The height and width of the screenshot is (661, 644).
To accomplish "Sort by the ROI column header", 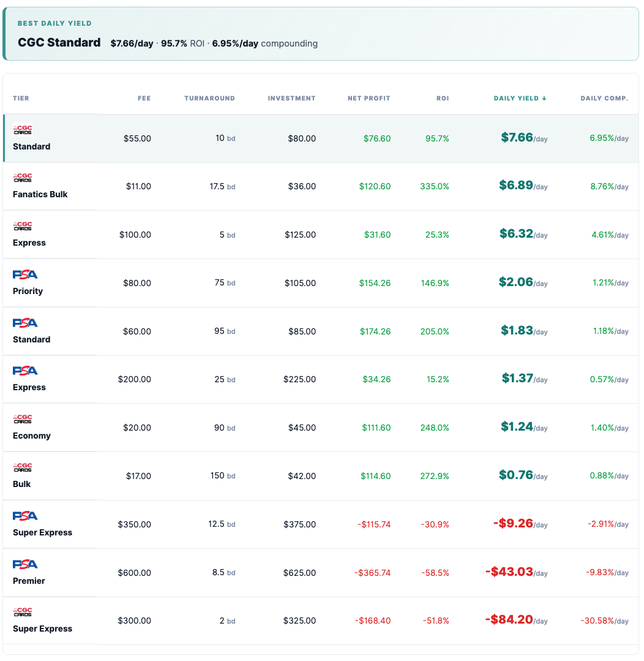I will coord(443,98).
